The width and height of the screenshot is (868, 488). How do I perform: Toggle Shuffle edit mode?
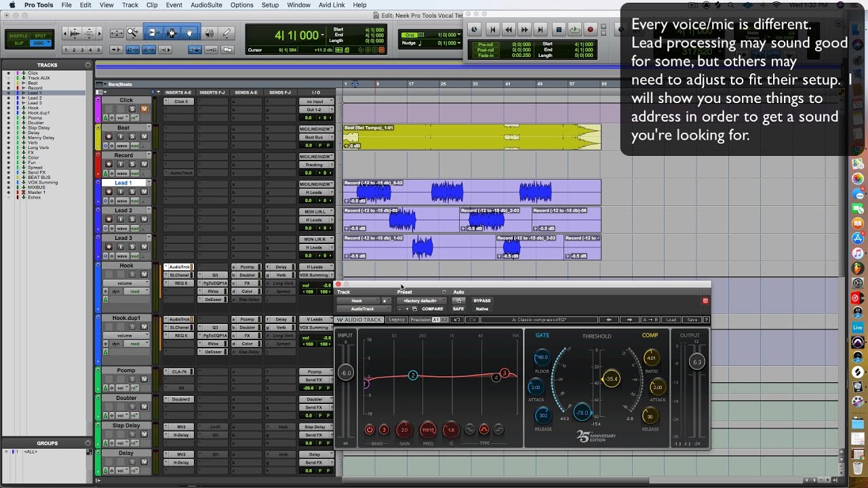click(18, 36)
